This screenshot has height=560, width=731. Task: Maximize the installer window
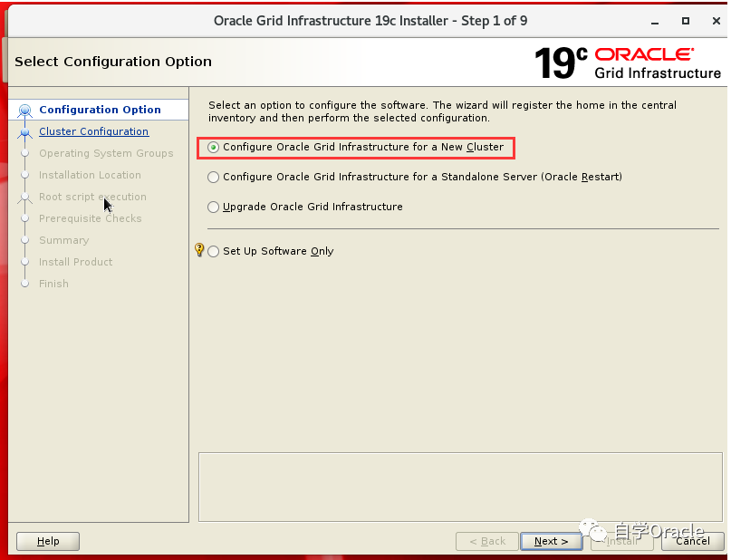coord(686,21)
